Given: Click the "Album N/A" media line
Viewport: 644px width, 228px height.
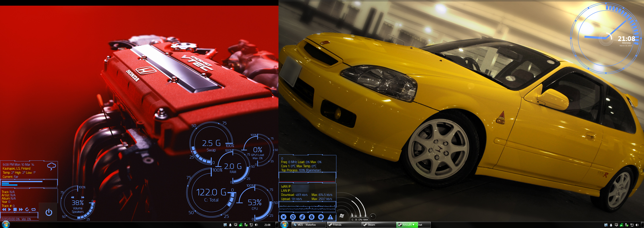Looking at the screenshot, I should [x=9, y=198].
